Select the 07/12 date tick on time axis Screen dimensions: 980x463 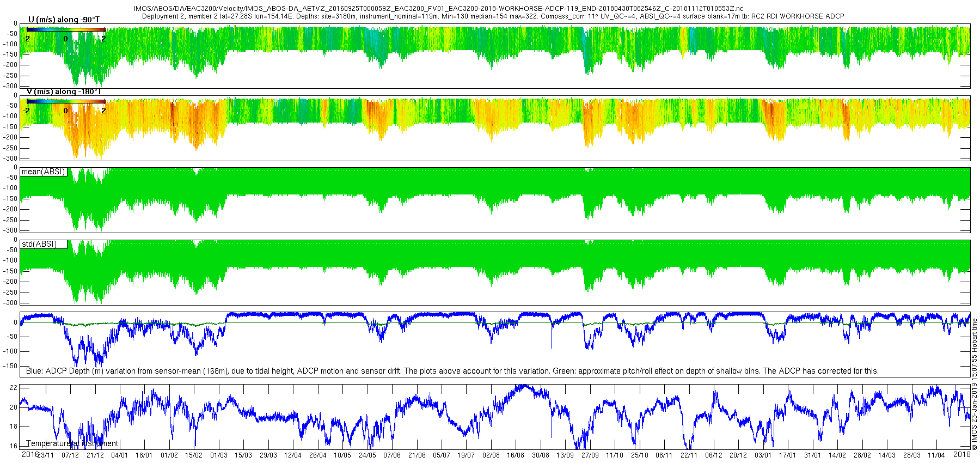[x=70, y=455]
